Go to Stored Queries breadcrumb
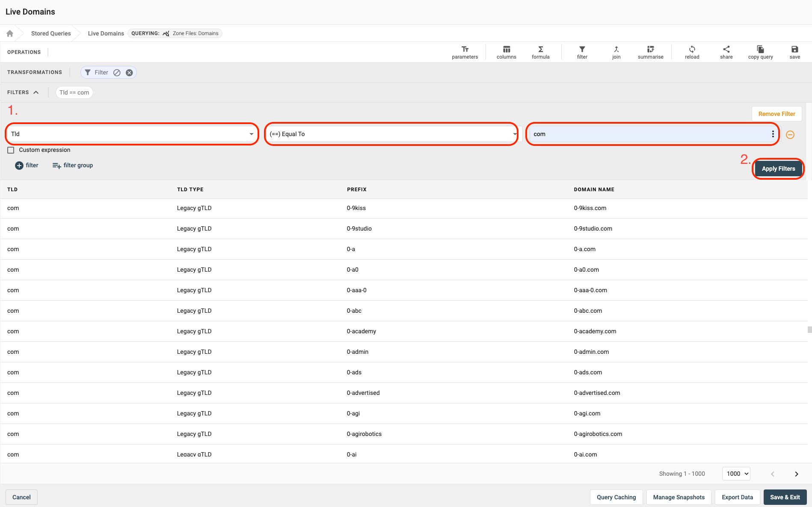 pyautogui.click(x=51, y=33)
